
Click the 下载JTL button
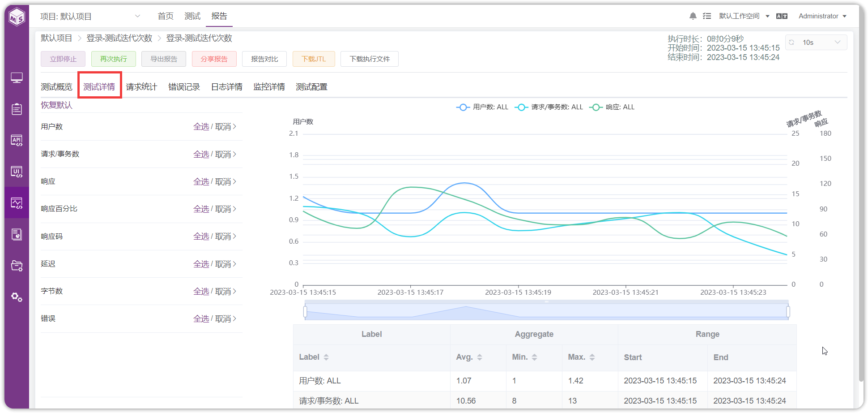[x=314, y=59]
